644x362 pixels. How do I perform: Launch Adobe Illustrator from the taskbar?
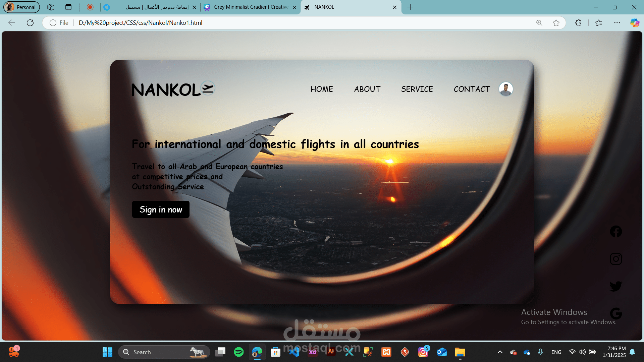[331, 352]
